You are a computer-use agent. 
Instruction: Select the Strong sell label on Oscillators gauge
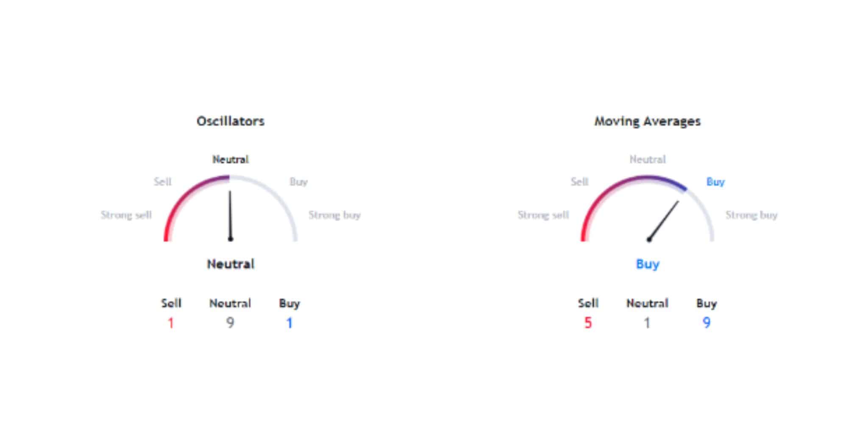[x=126, y=215]
